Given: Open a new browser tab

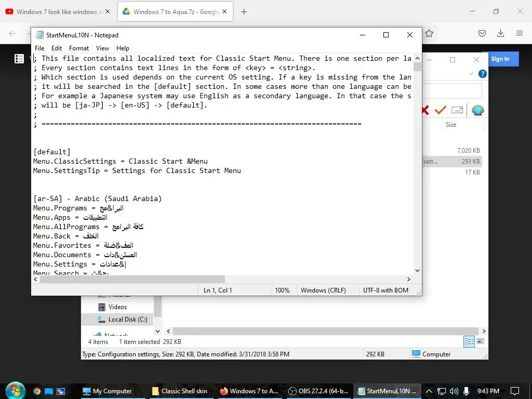Looking at the screenshot, I should coord(244,12).
